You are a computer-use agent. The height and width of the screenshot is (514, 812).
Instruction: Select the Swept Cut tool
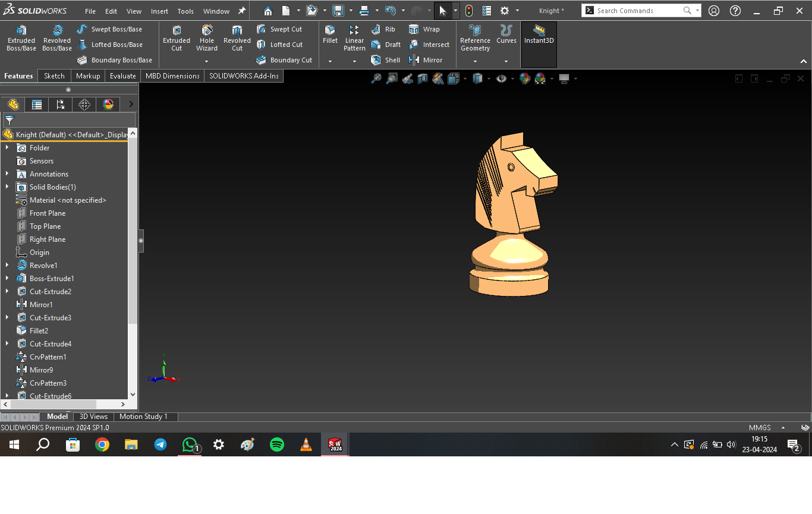tap(279, 29)
